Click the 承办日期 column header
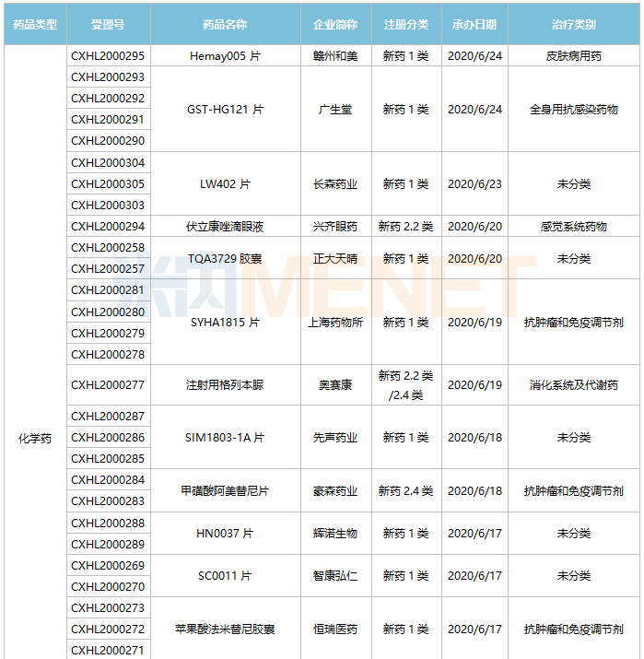Image resolution: width=644 pixels, height=659 pixels. tap(474, 24)
